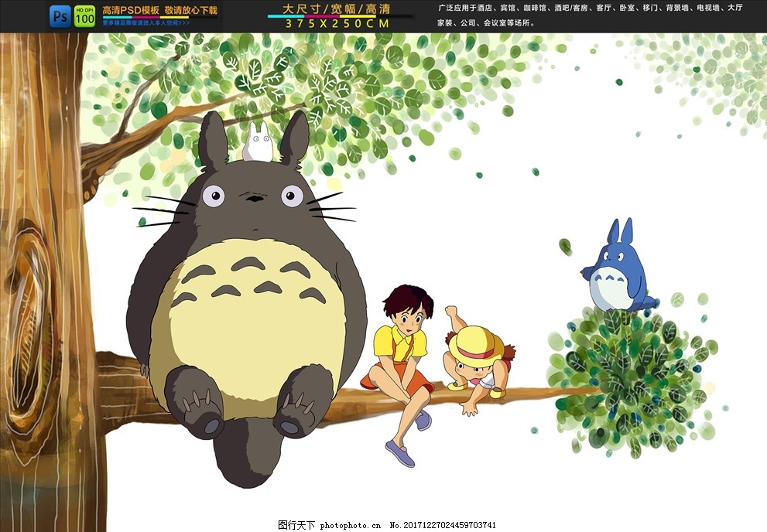Click the 广泛应用于酒店、宾馆 description line

(590, 8)
